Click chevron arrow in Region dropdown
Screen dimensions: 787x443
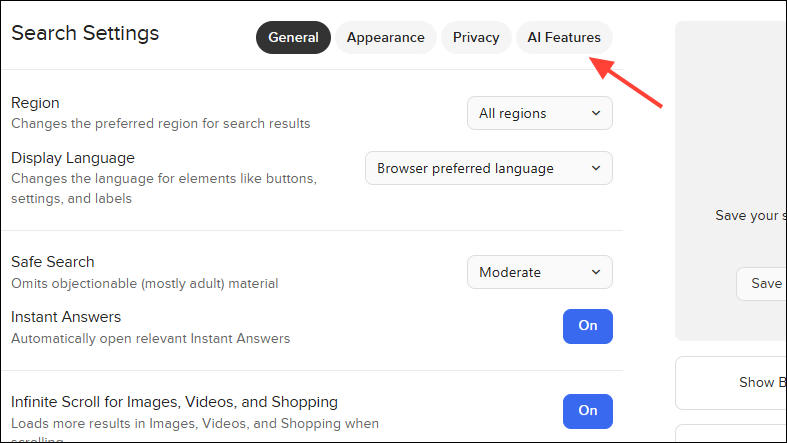click(x=596, y=113)
